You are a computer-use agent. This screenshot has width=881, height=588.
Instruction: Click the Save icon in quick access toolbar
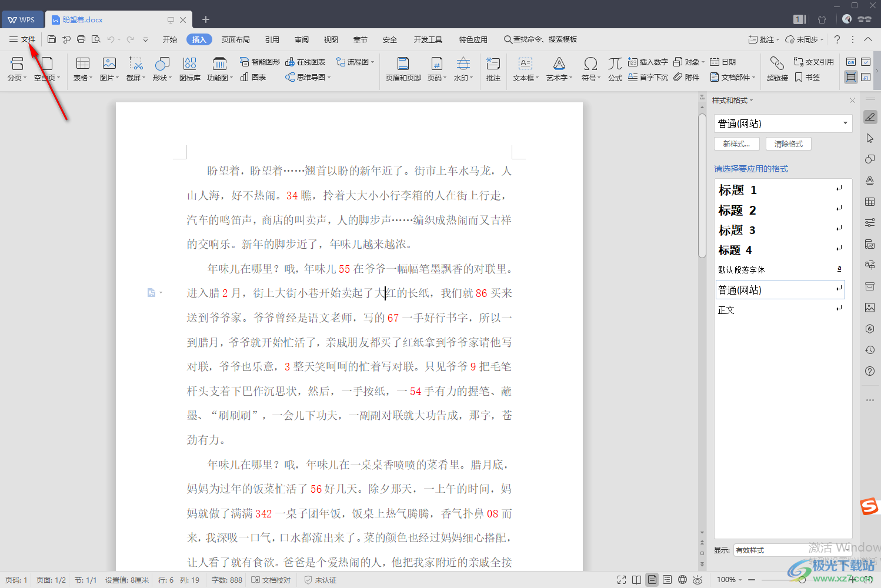[x=52, y=39]
